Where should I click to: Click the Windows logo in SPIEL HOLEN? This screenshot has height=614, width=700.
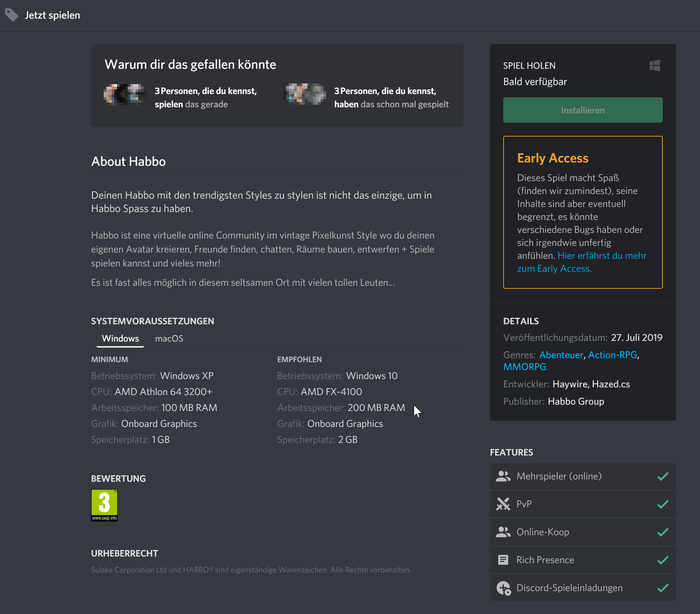click(x=655, y=65)
